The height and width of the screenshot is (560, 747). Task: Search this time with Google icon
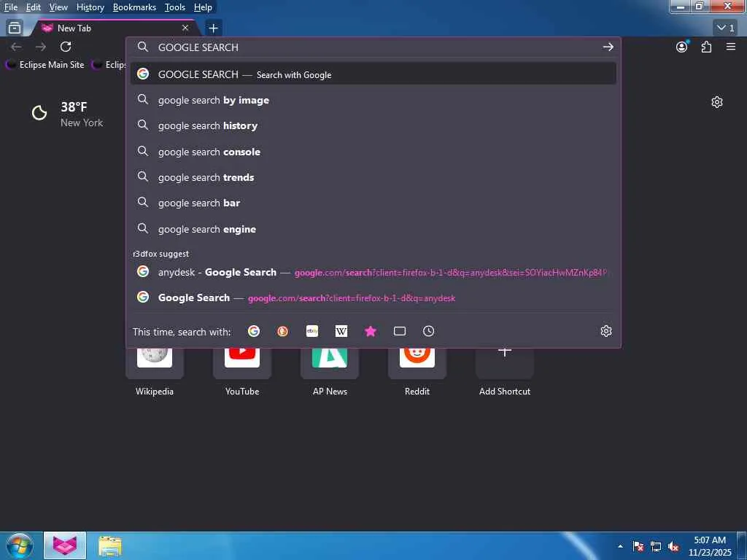coord(254,331)
